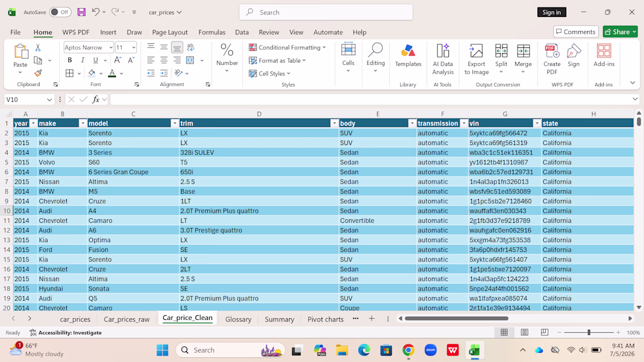Screen dimensions: 644x362
Task: Click the Editing group button
Action: coord(375,58)
